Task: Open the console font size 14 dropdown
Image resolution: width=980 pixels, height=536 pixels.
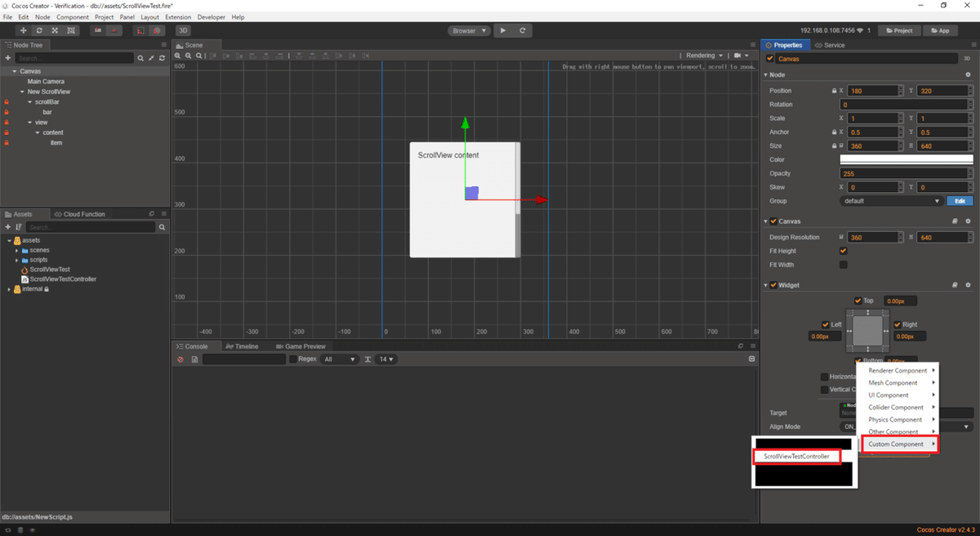Action: (386, 360)
